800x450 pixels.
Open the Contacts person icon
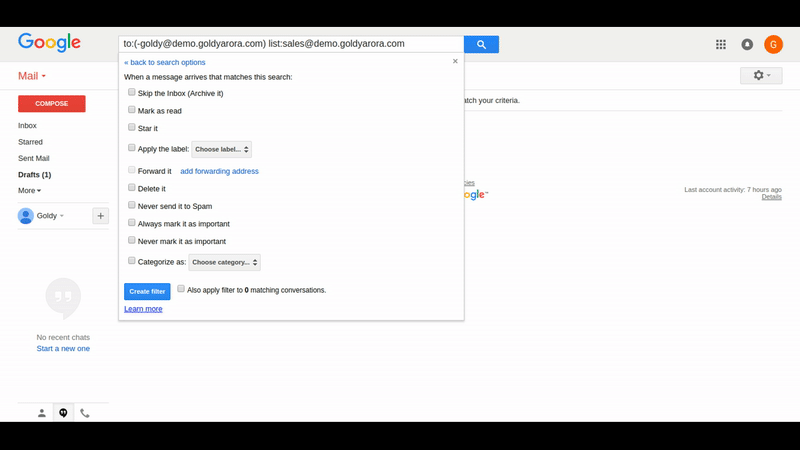(x=42, y=413)
